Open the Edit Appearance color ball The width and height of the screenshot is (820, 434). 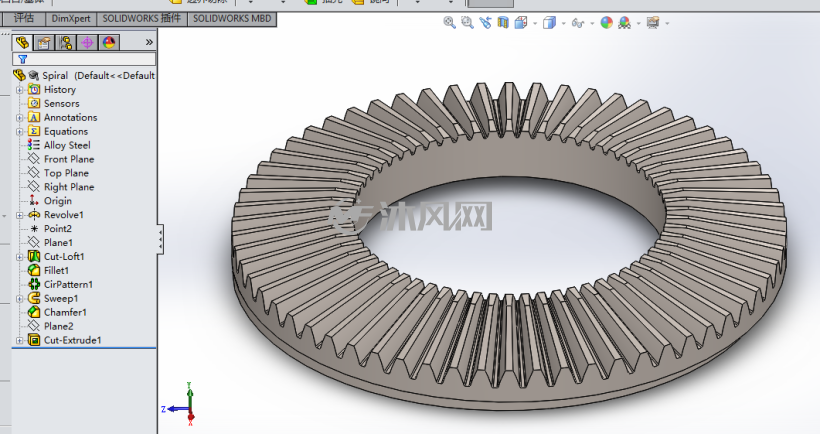pyautogui.click(x=607, y=22)
